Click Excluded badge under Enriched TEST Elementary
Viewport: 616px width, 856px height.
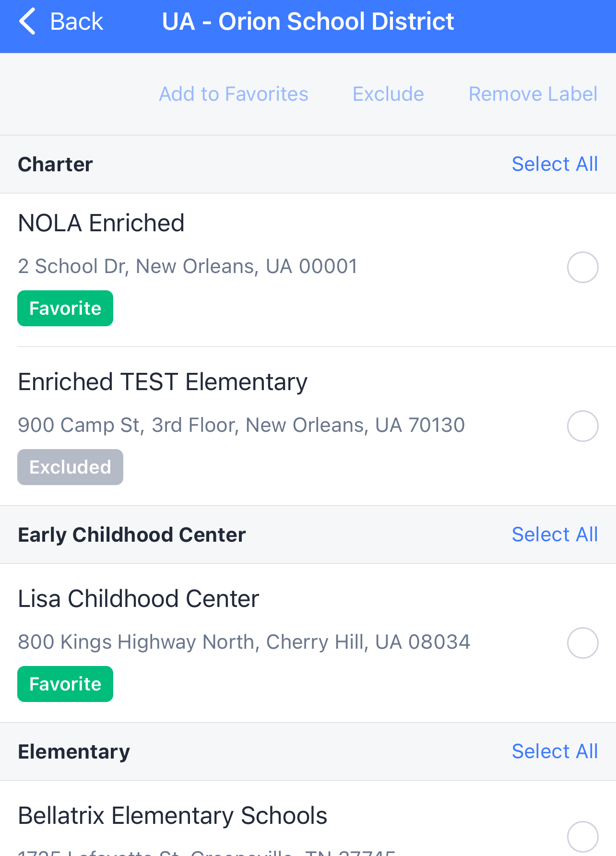[70, 467]
